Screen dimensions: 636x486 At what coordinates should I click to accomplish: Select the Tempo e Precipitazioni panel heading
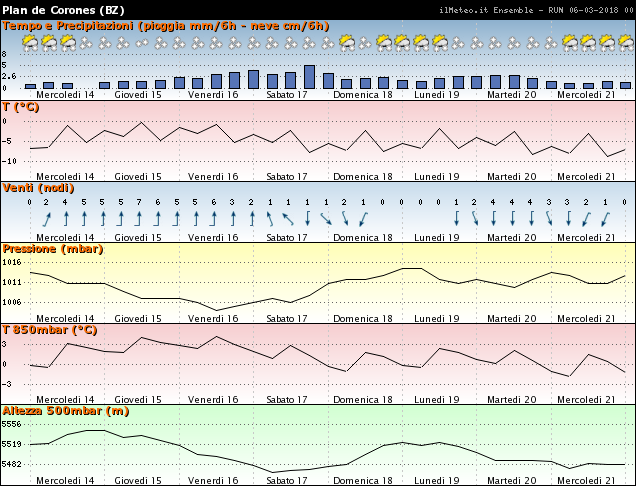(166, 26)
